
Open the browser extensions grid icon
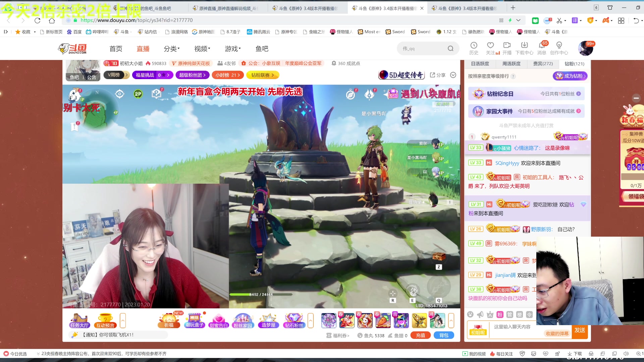click(621, 20)
